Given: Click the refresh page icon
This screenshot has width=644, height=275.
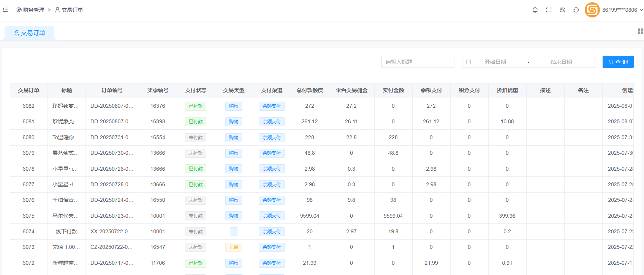Looking at the screenshot, I should point(576,10).
